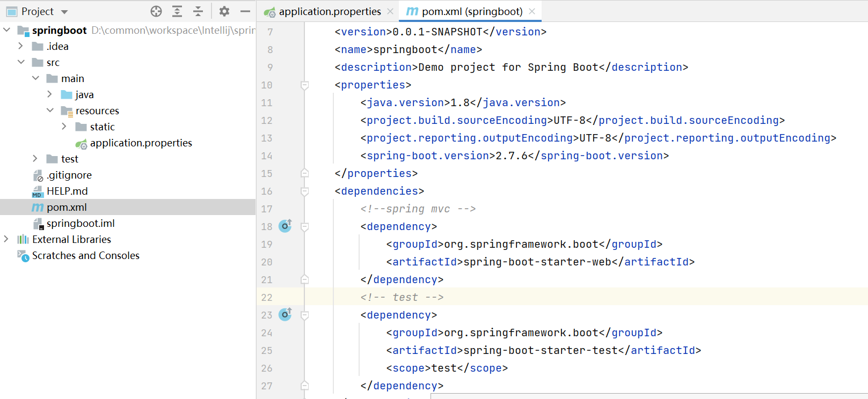This screenshot has width=868, height=399.
Task: Click the .gitignore file icon
Action: click(38, 175)
